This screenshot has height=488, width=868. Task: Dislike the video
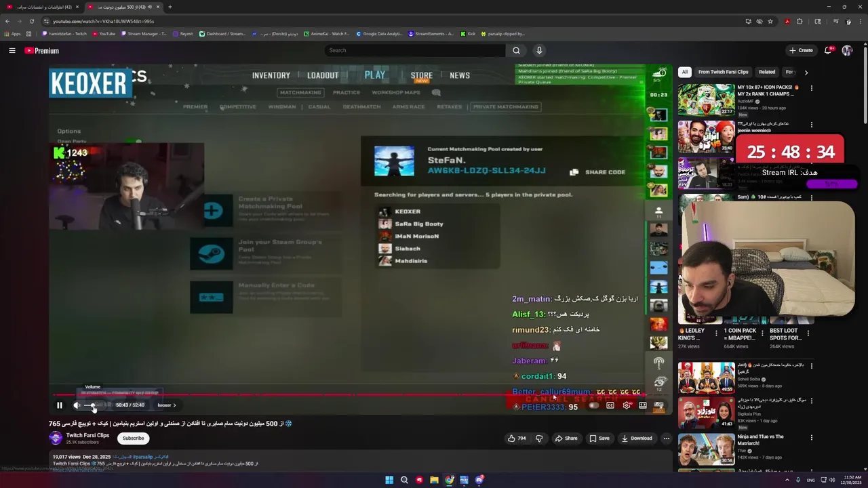(539, 439)
